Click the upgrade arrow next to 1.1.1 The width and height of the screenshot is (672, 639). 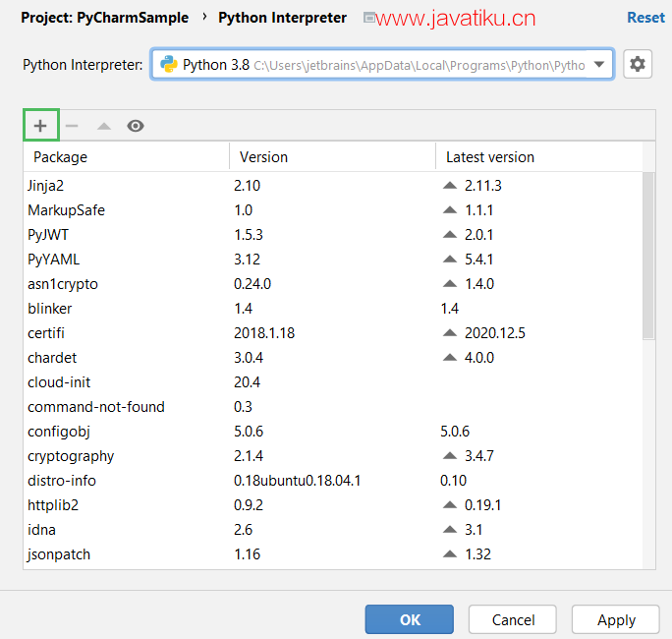[x=450, y=209]
